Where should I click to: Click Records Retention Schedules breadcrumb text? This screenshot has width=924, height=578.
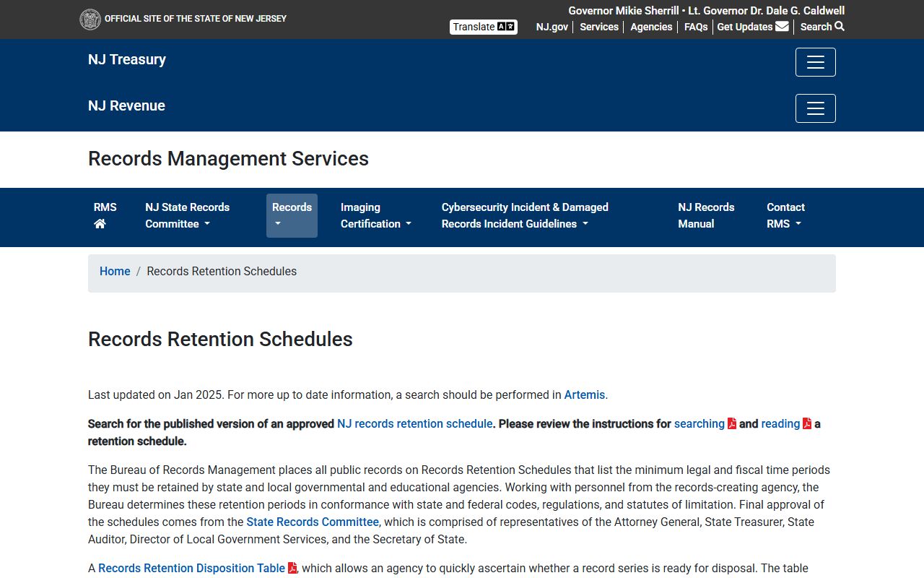pyautogui.click(x=222, y=272)
